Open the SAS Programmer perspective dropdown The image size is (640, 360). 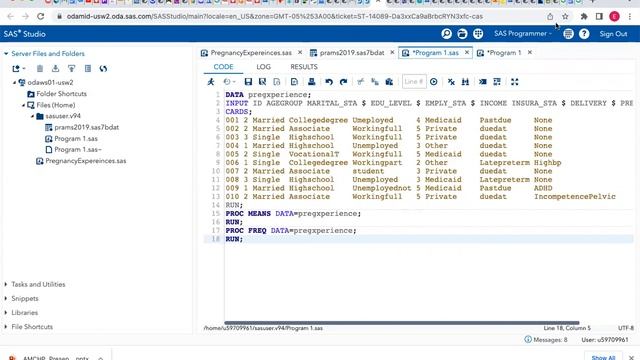[522, 34]
